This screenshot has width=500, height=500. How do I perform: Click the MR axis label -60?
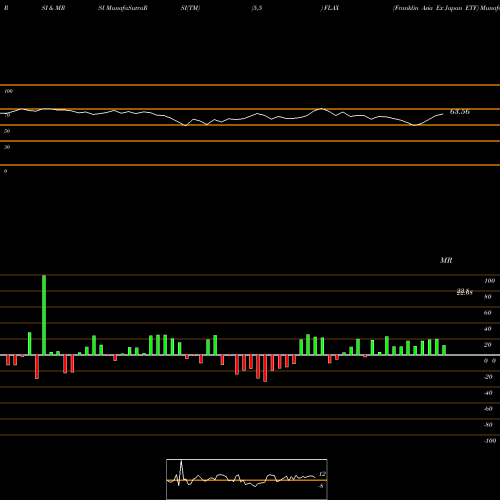pos(488,409)
